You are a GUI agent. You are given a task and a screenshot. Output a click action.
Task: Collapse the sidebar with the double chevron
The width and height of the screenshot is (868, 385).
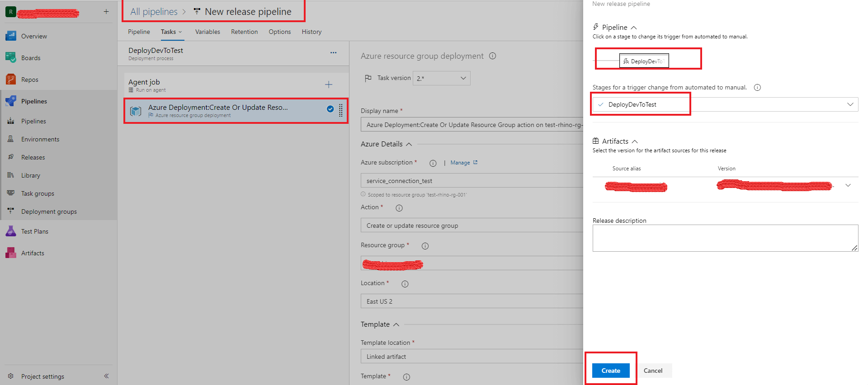coord(106,376)
